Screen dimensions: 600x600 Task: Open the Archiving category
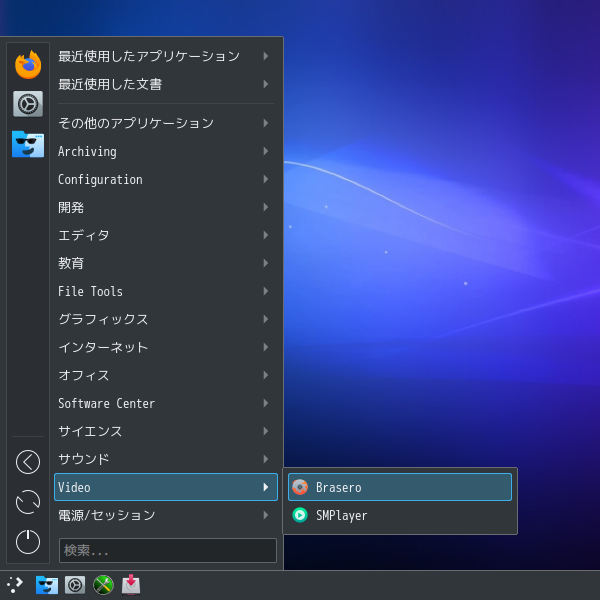166,151
